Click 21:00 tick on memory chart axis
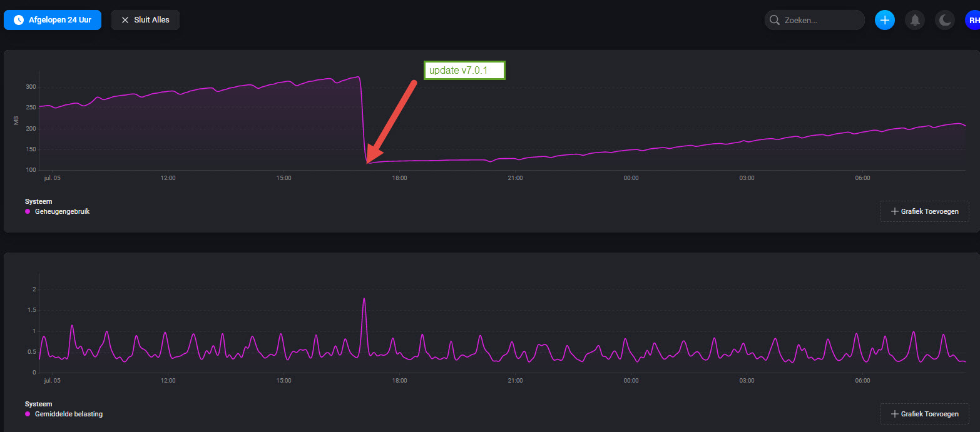 pyautogui.click(x=515, y=178)
